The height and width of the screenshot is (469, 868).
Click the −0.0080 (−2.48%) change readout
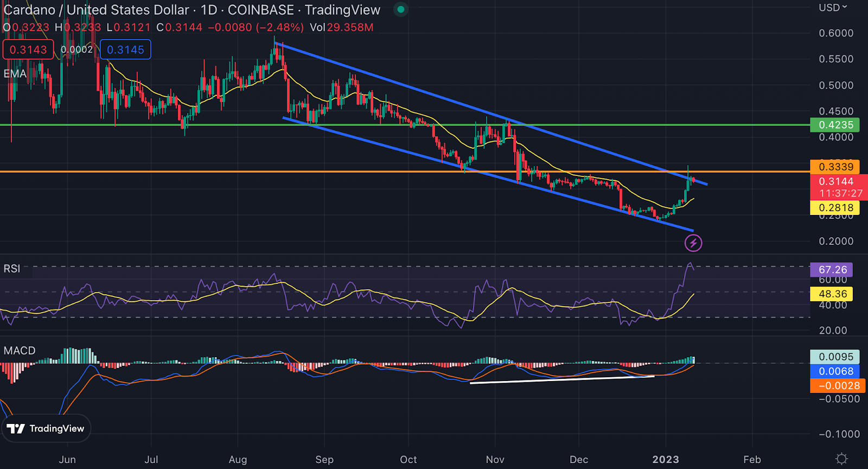tap(256, 27)
